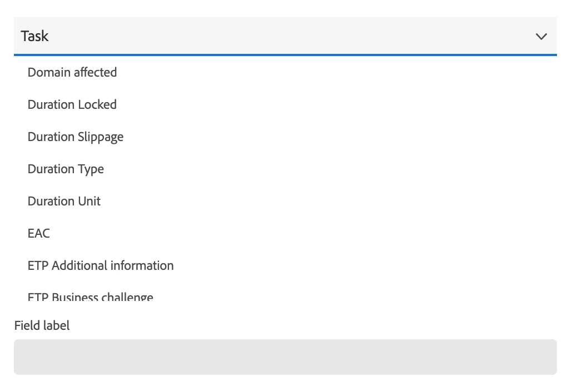Image resolution: width=567 pixels, height=392 pixels.
Task: Click the word Slippage in the list
Action: (x=101, y=137)
